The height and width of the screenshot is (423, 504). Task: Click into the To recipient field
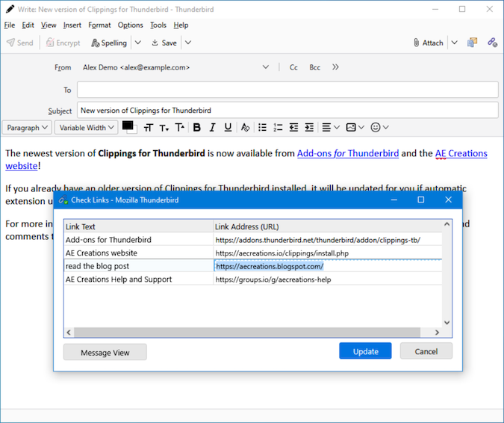[x=287, y=90]
